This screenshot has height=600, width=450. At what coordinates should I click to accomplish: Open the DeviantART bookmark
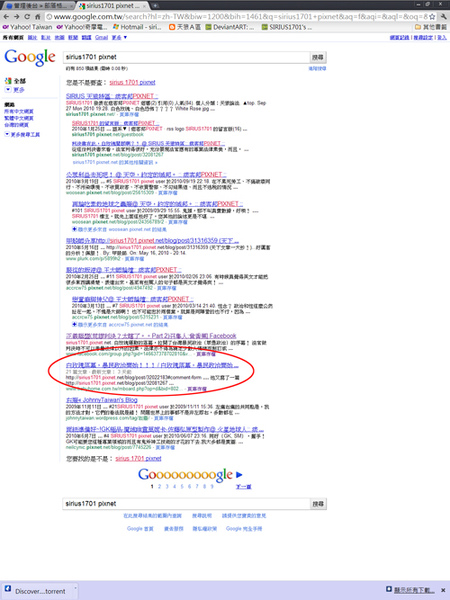pos(230,27)
